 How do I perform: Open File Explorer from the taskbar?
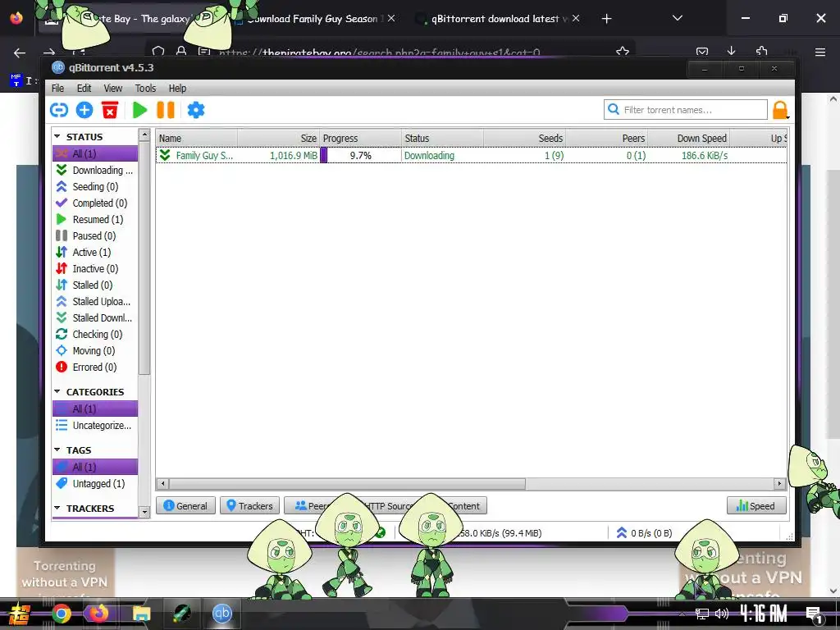141,614
